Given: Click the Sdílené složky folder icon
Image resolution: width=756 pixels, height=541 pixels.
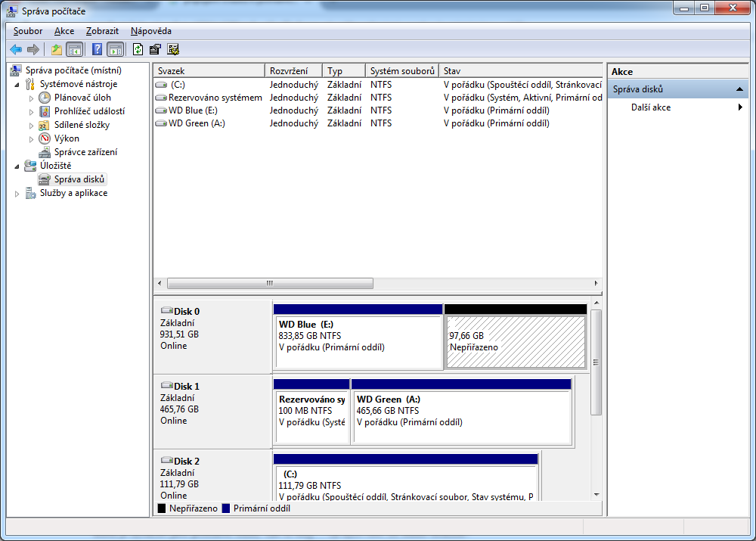Looking at the screenshot, I should (x=44, y=125).
